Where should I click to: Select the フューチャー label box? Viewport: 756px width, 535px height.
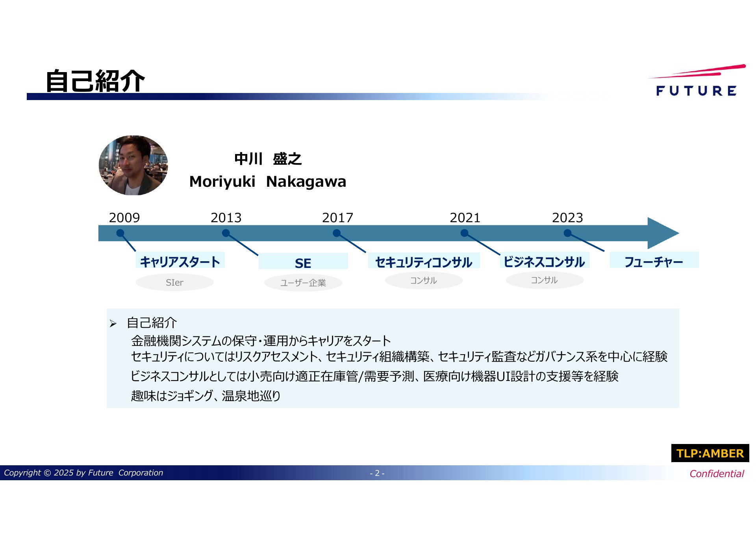(x=654, y=260)
